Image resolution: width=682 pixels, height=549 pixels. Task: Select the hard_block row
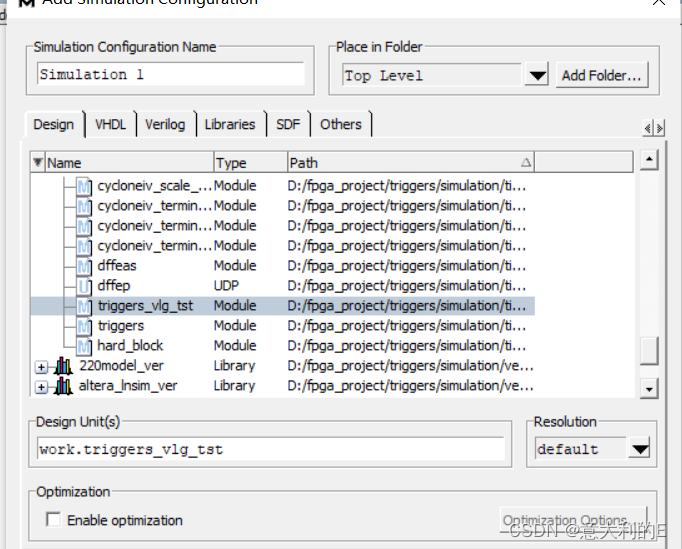(283, 346)
